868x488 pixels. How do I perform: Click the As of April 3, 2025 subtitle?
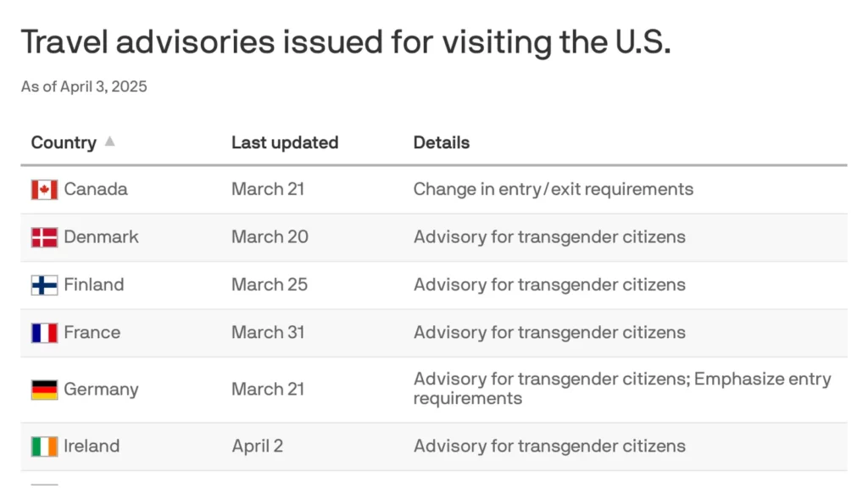click(x=84, y=87)
